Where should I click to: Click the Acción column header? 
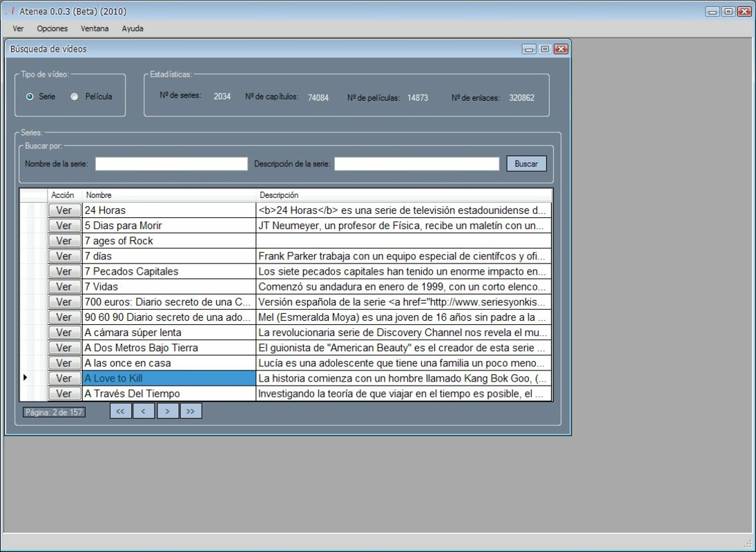point(65,195)
